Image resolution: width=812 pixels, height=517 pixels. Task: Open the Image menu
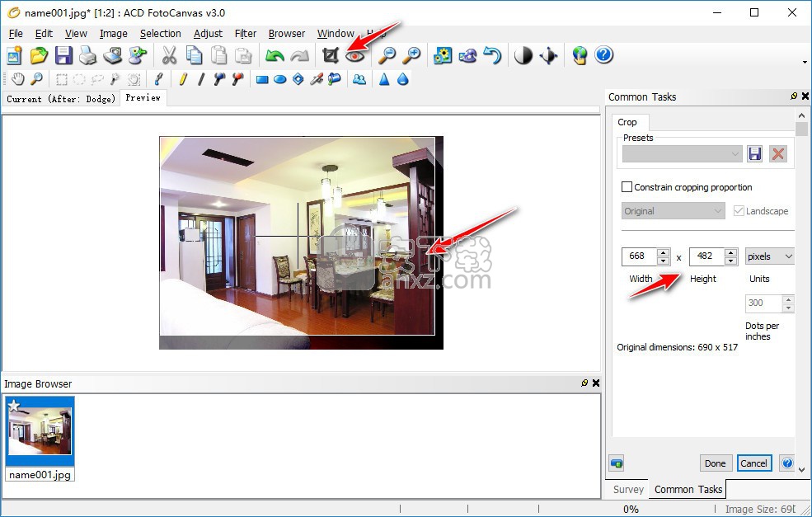point(114,34)
